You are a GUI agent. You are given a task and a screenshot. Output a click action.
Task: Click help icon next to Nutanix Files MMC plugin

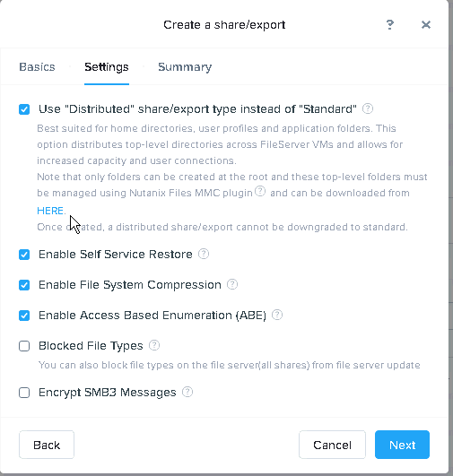click(x=260, y=191)
